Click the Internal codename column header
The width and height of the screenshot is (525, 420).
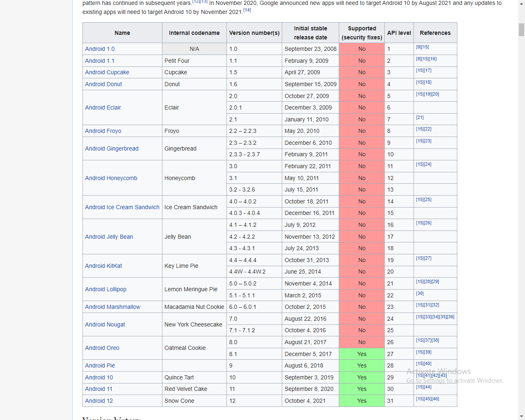tap(194, 33)
